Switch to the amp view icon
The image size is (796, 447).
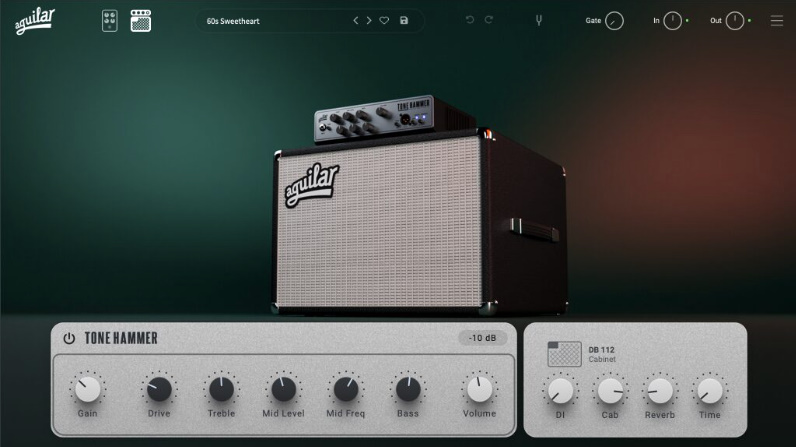[x=141, y=21]
